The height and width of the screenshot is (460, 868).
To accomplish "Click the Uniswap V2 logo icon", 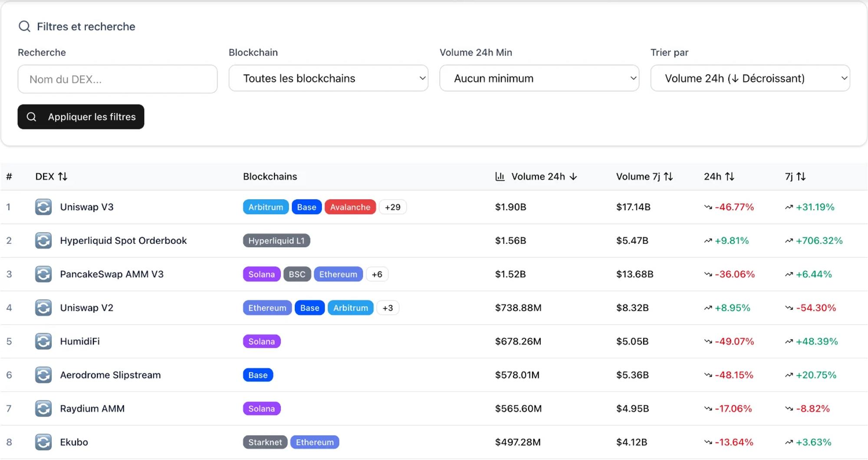I will tap(43, 308).
